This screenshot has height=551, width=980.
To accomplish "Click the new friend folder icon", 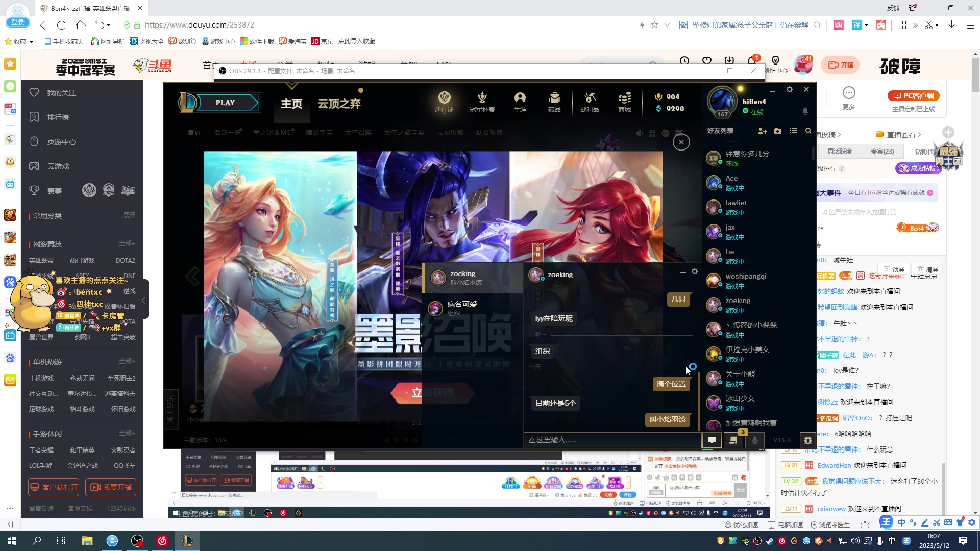I will point(778,131).
